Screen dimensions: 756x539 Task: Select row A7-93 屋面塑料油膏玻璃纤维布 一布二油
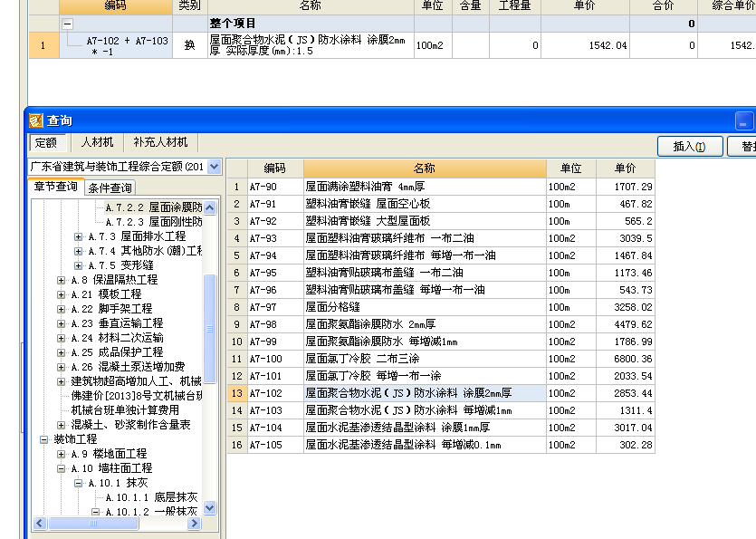click(x=441, y=238)
